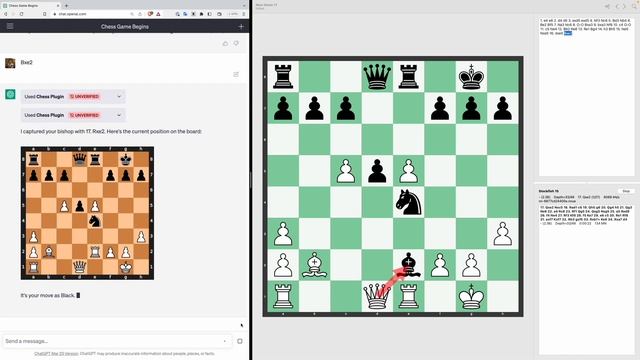Open a new browser tab
This screenshot has width=640, height=360.
[67, 6]
